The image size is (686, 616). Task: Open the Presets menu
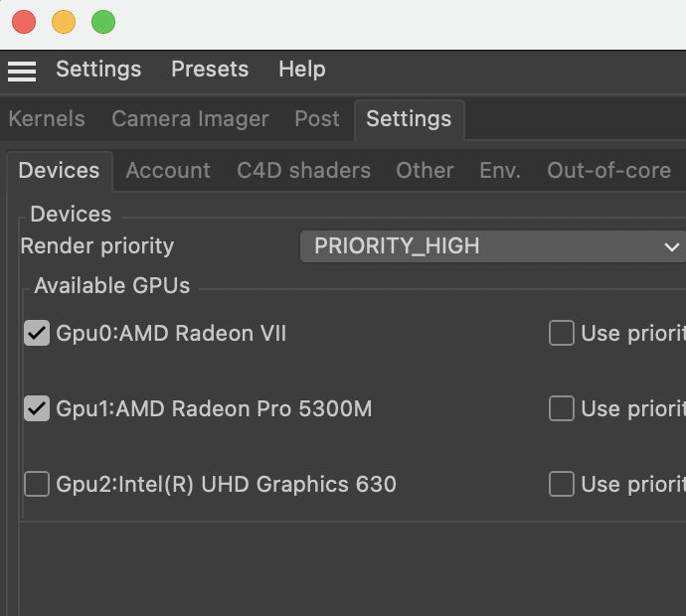(x=210, y=70)
